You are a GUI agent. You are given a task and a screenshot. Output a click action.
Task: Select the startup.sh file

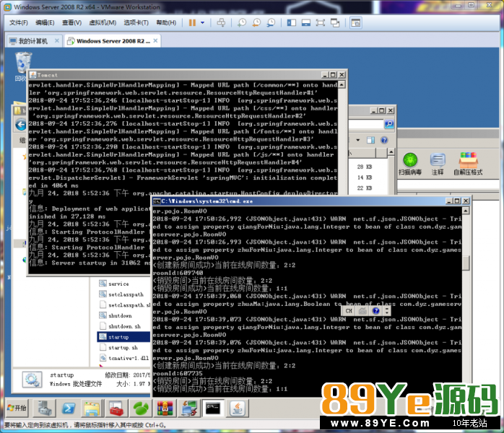click(119, 347)
